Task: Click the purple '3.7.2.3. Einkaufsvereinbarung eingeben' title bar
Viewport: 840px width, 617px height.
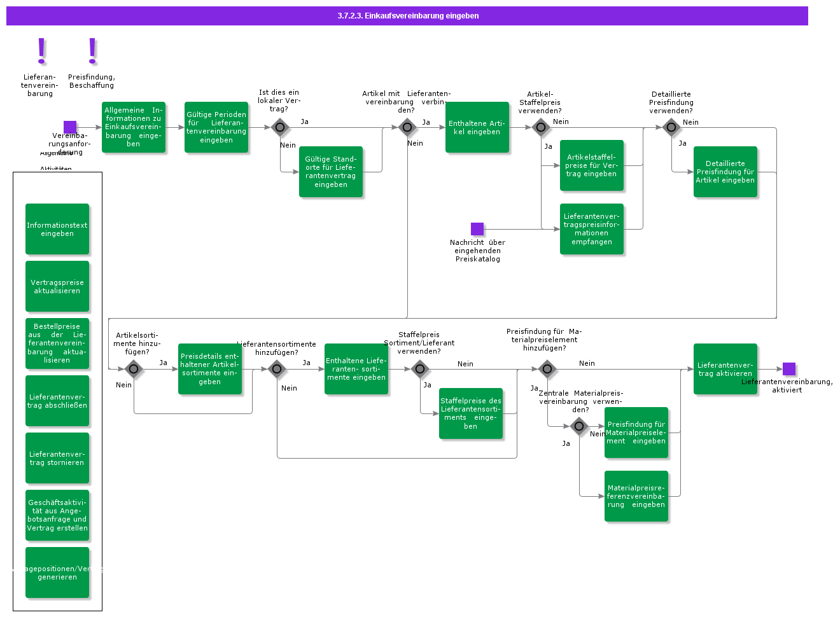Action: [x=407, y=16]
